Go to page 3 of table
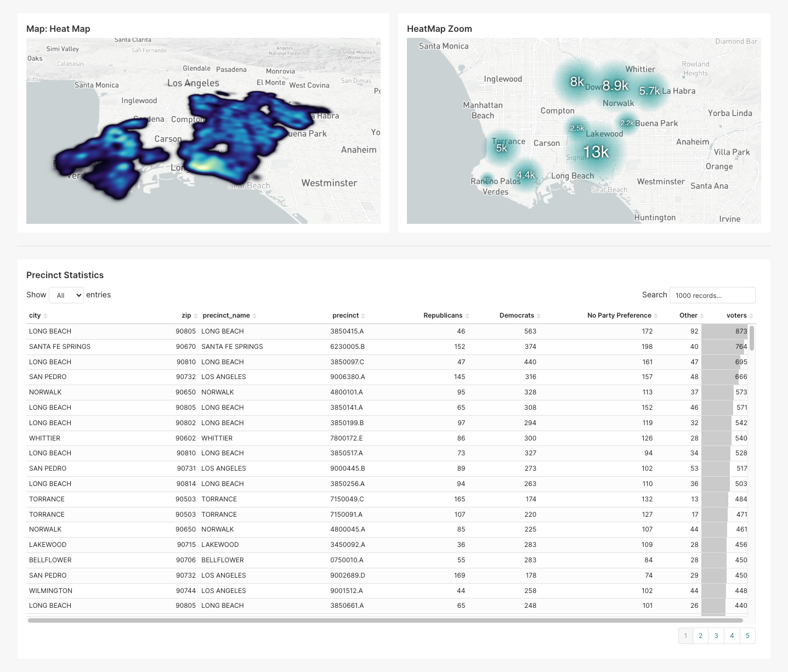The image size is (788, 672). pos(716,636)
